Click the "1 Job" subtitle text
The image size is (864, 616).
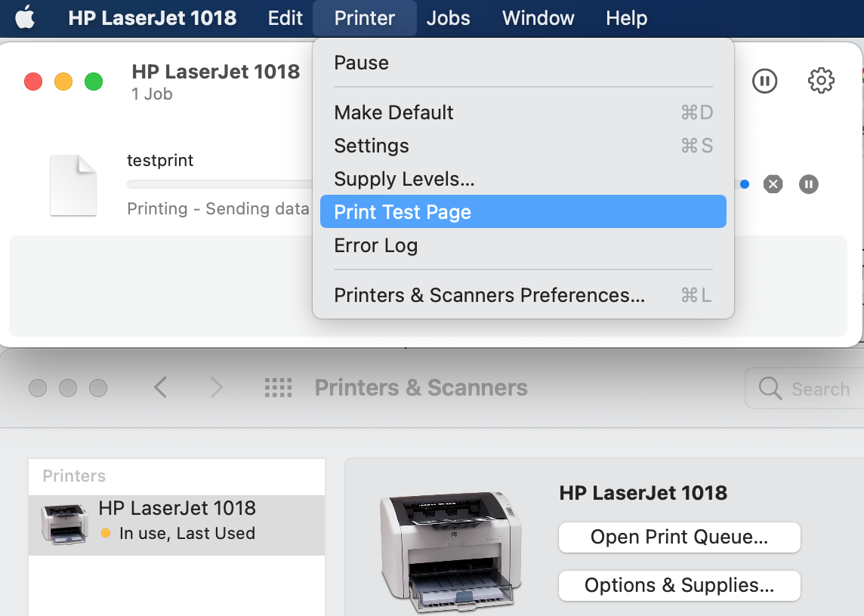click(x=152, y=94)
